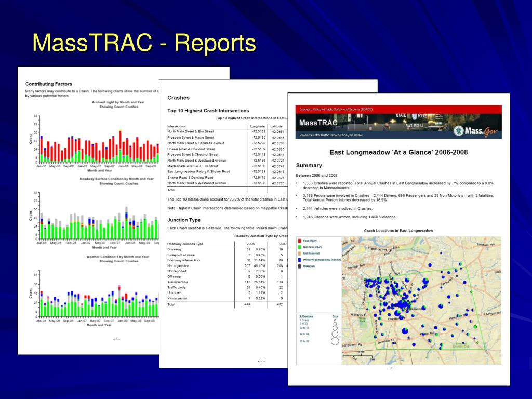The height and width of the screenshot is (399, 532).
Task: Click the Driveway junction type row
Action: tap(227, 249)
